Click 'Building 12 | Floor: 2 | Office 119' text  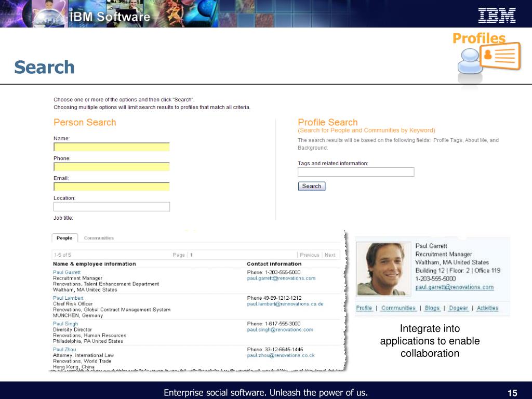point(458,270)
